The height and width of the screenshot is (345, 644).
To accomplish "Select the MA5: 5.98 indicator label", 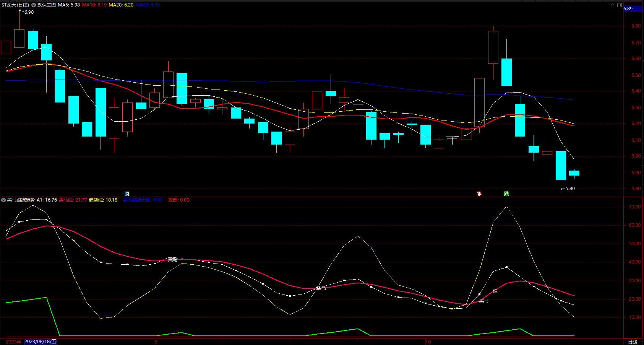I will coord(69,5).
